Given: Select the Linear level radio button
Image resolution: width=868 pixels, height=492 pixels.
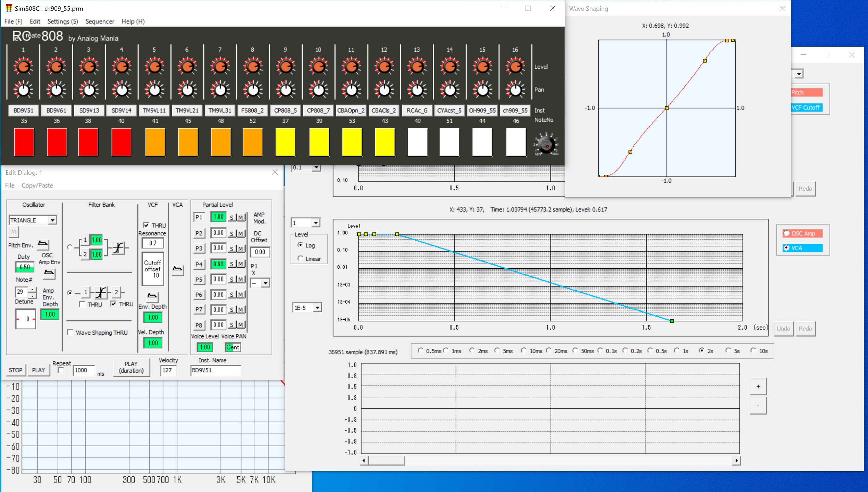Looking at the screenshot, I should point(300,258).
